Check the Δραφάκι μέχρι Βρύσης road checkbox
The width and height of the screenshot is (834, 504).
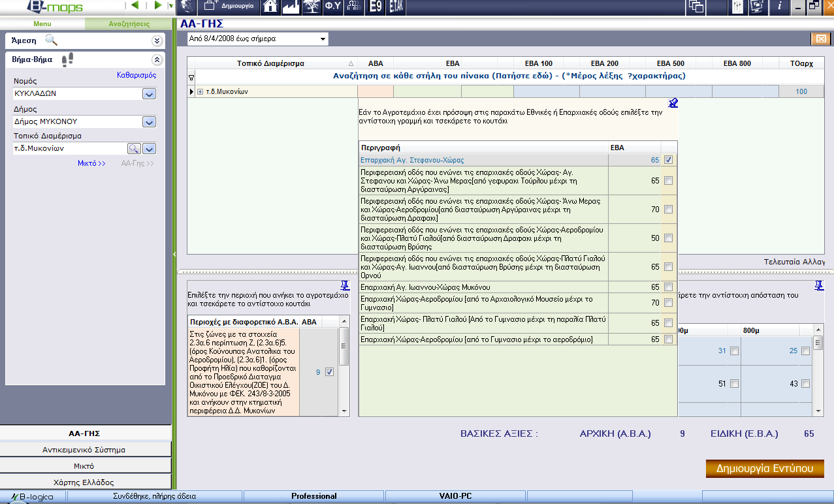click(x=668, y=238)
